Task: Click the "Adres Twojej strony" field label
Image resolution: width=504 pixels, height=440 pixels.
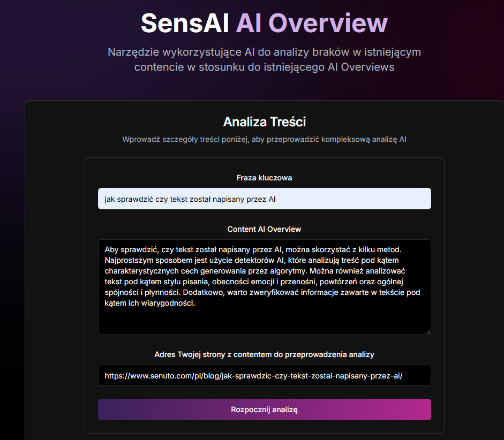Action: coord(264,354)
